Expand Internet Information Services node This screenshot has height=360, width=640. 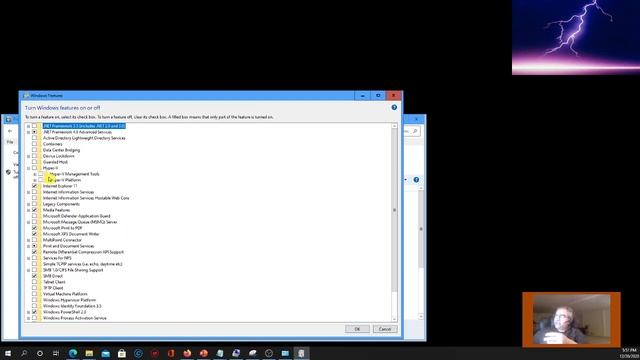pyautogui.click(x=29, y=192)
